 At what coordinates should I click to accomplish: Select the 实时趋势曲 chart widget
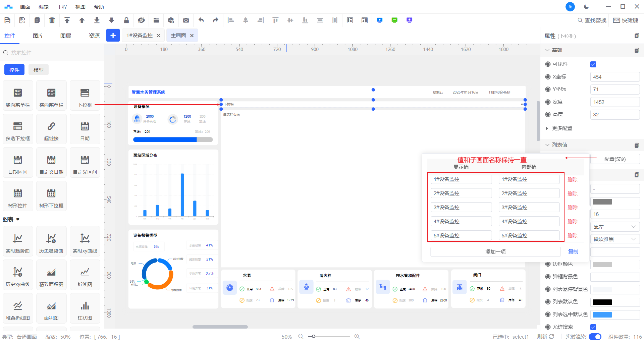point(18,241)
